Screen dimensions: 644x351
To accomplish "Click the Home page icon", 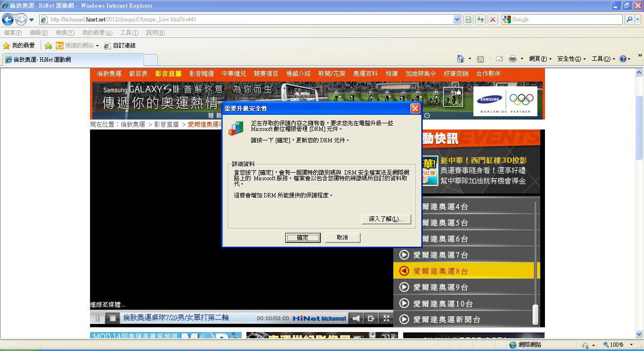I will pos(460,59).
